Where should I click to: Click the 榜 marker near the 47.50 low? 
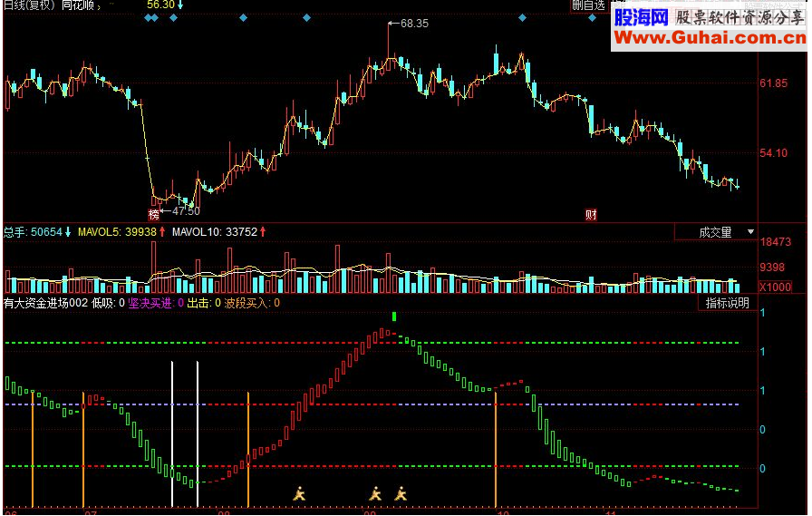click(154, 214)
